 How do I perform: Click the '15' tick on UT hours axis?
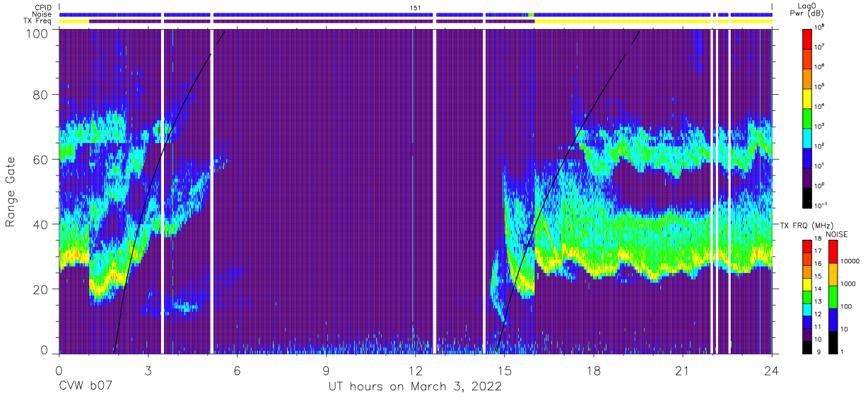(x=505, y=370)
